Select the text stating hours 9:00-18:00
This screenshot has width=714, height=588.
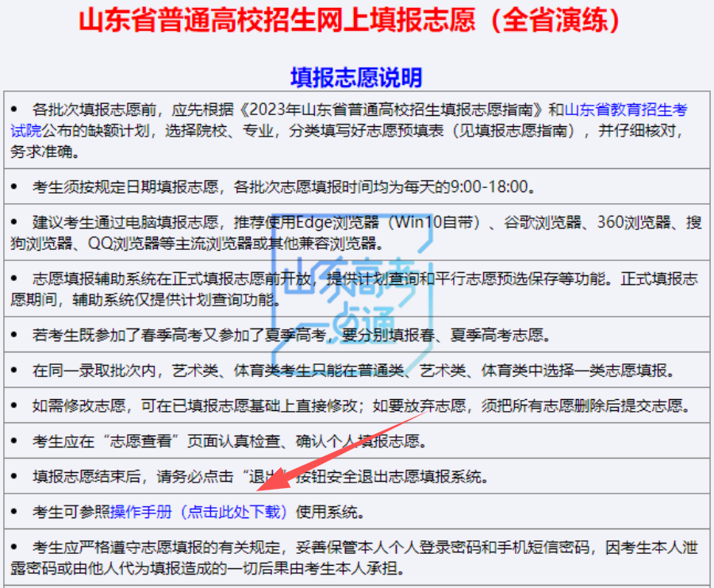(x=489, y=187)
